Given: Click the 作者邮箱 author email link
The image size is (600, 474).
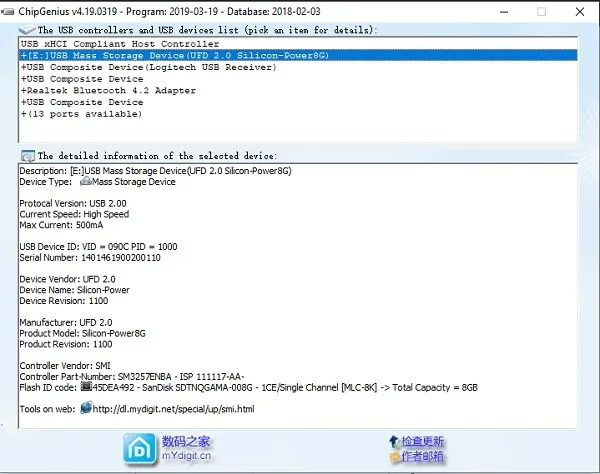Looking at the screenshot, I should point(422,456).
